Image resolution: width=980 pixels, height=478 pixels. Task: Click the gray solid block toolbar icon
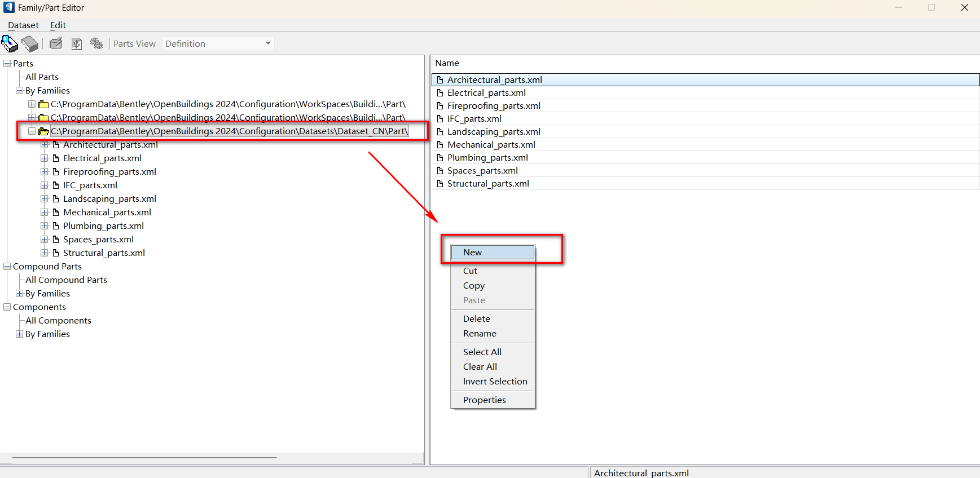click(30, 43)
